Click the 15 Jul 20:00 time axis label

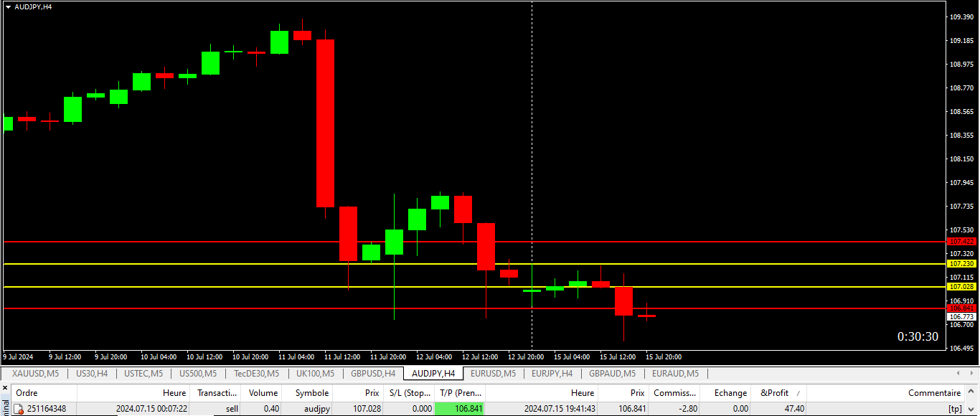[x=664, y=356]
